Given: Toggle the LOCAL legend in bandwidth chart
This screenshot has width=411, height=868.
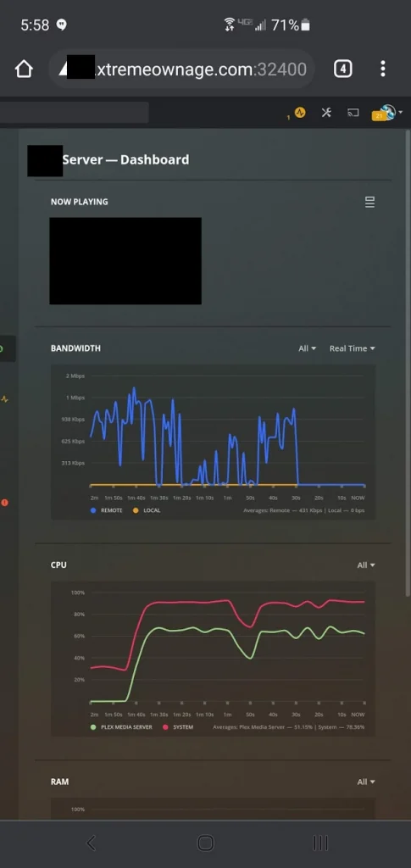Looking at the screenshot, I should click(x=147, y=509).
